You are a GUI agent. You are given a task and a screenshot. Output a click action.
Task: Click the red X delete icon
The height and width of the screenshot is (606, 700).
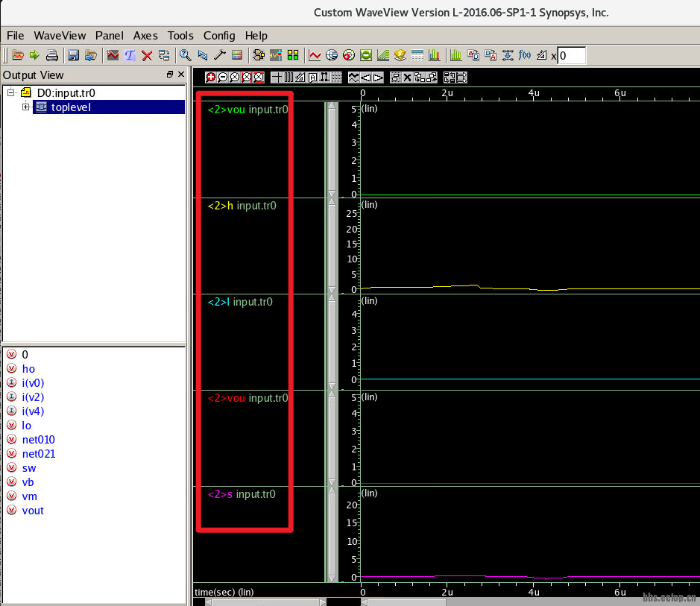tap(147, 55)
